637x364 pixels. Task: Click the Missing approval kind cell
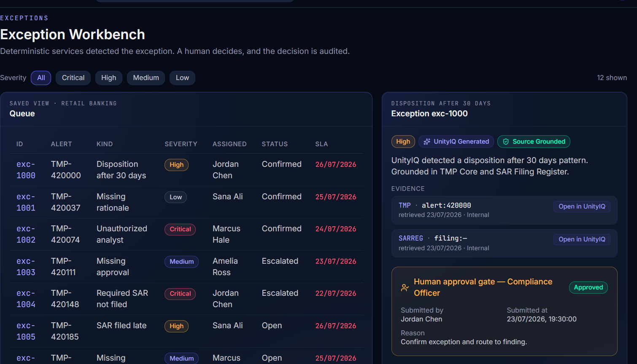click(113, 267)
